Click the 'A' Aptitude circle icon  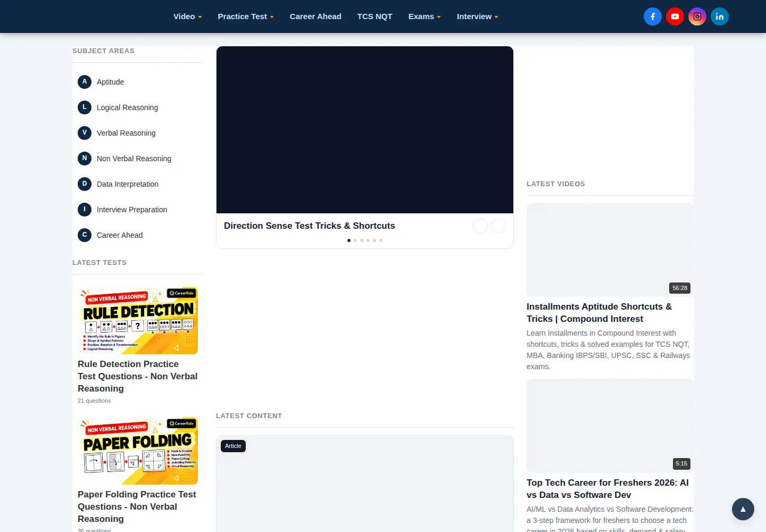coord(85,81)
